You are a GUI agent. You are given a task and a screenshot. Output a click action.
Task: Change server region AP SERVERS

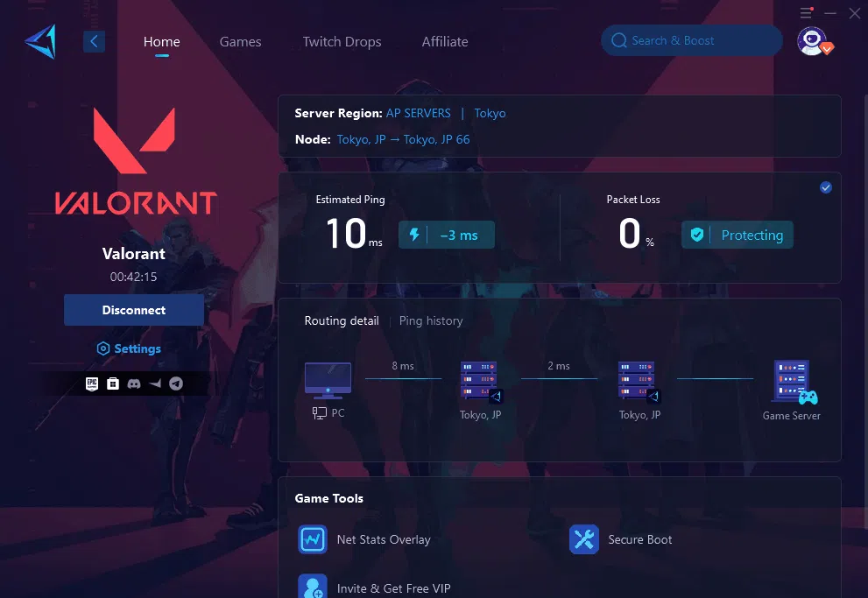[x=419, y=114]
